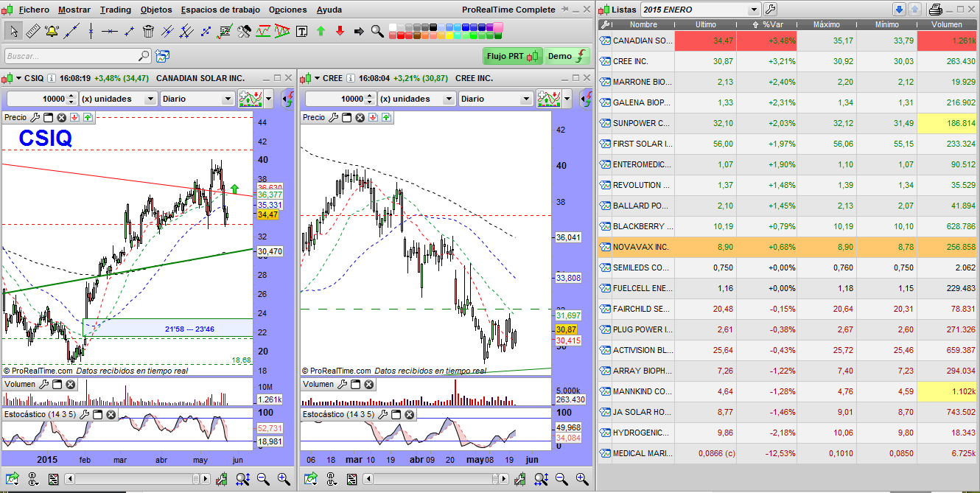Click the Buscar search field
The image size is (980, 493).
point(78,56)
